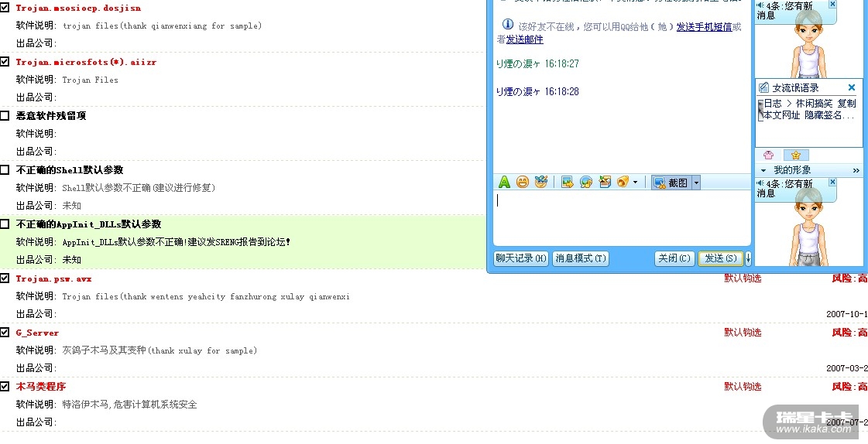Select the Trojan.msosiocp.dosjisn entry name
868x444 pixels.
tap(78, 9)
